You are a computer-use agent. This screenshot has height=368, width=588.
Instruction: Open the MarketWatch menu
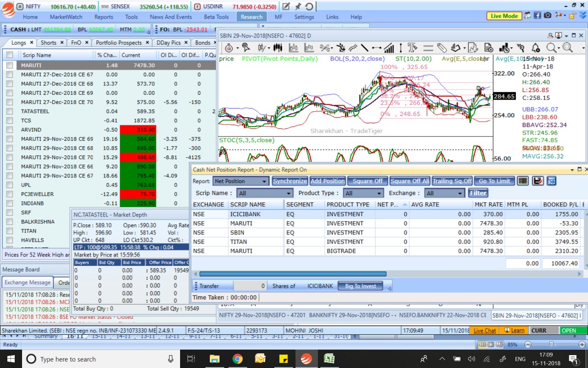tap(66, 17)
